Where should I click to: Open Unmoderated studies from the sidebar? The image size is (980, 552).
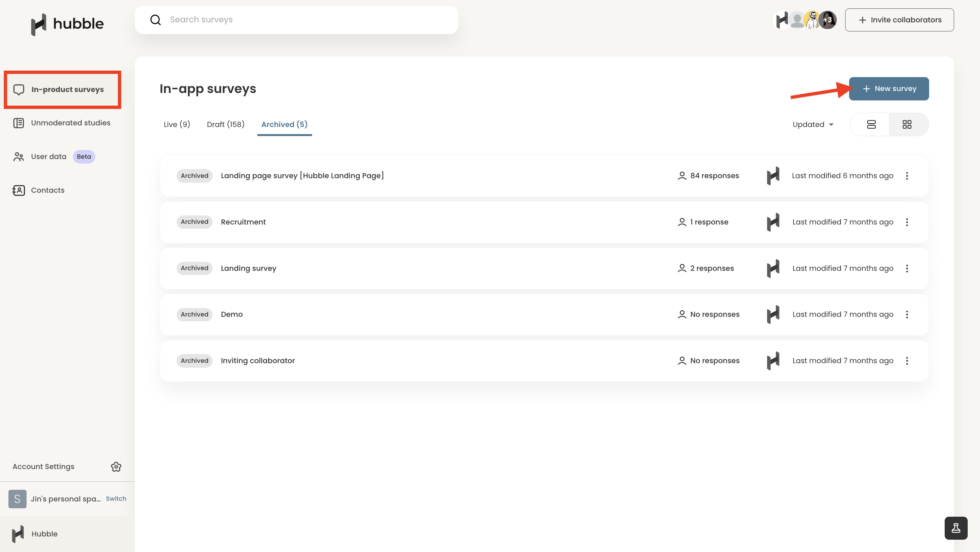click(19, 123)
